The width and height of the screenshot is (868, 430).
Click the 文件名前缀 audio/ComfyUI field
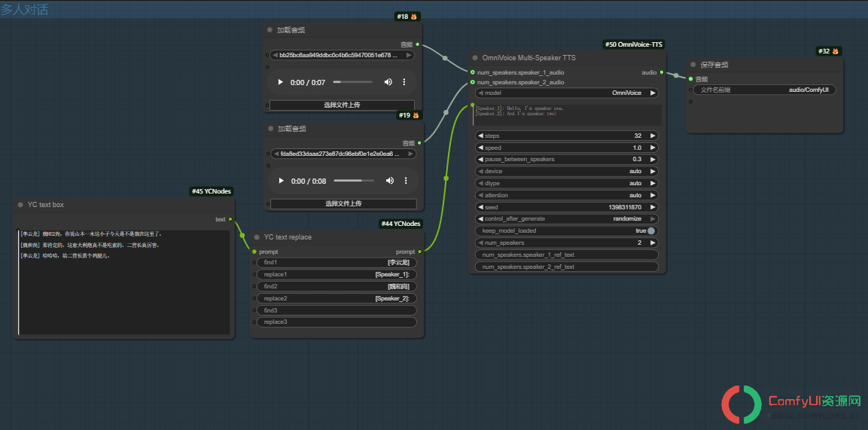click(764, 90)
